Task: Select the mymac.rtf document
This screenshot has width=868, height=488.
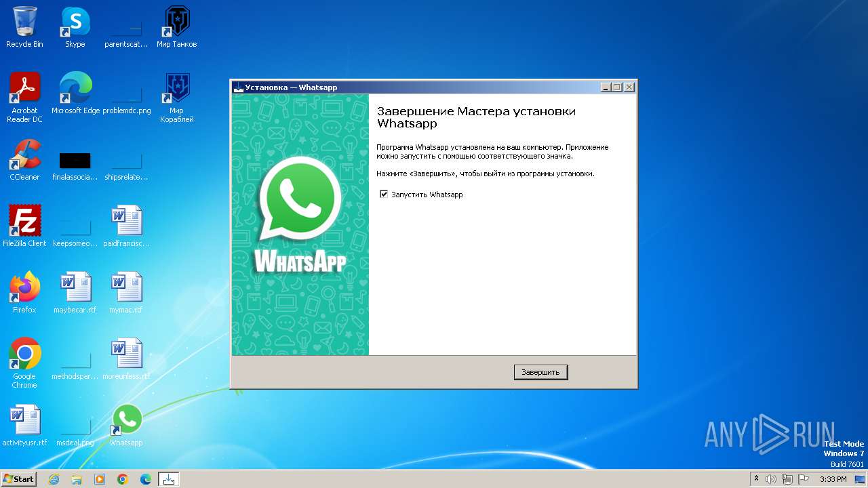Action: tap(126, 293)
